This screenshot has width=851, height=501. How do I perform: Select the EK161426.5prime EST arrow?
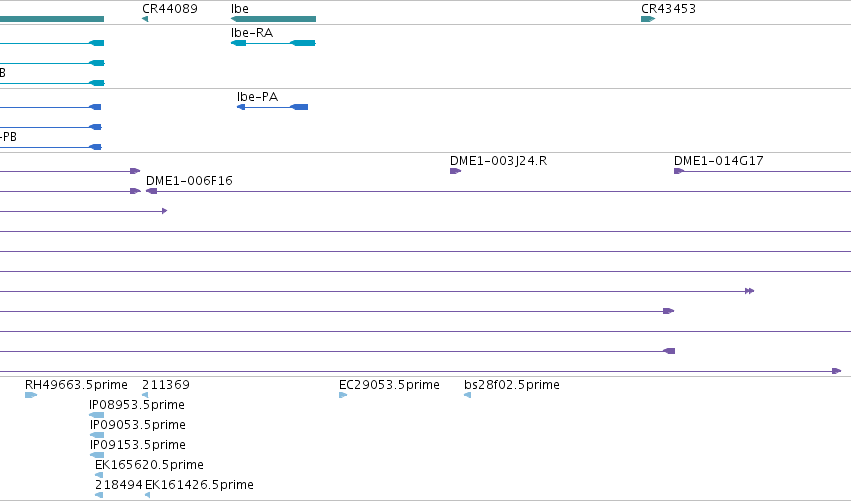pyautogui.click(x=147, y=495)
